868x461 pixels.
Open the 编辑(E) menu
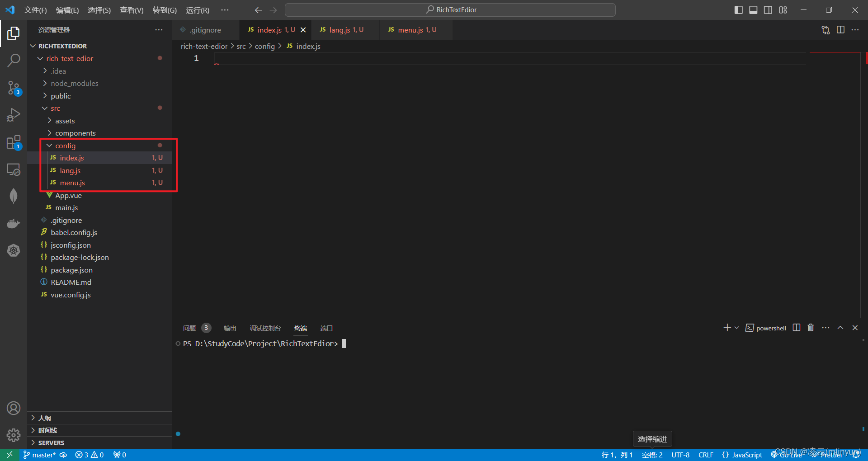point(67,10)
